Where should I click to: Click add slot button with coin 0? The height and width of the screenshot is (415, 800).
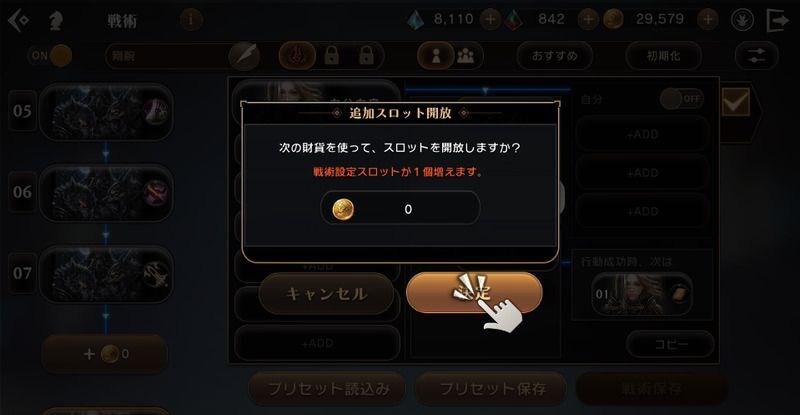coord(105,354)
